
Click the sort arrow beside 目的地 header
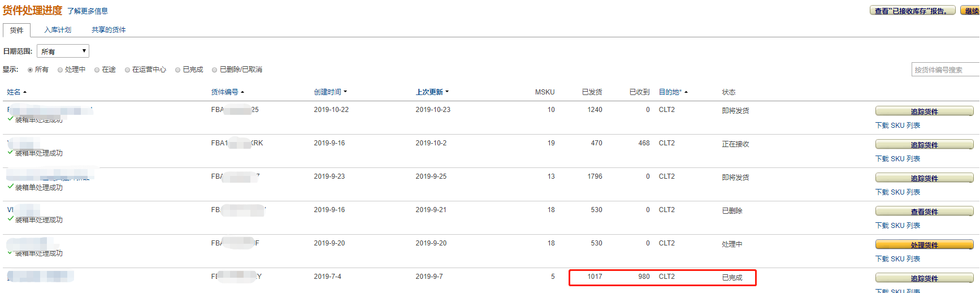point(686,92)
